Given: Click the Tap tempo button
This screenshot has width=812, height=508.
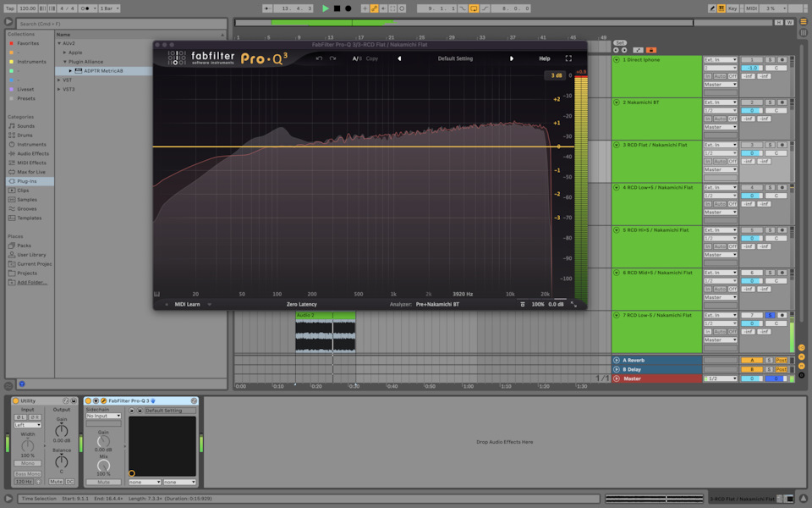Looking at the screenshot, I should [x=10, y=8].
